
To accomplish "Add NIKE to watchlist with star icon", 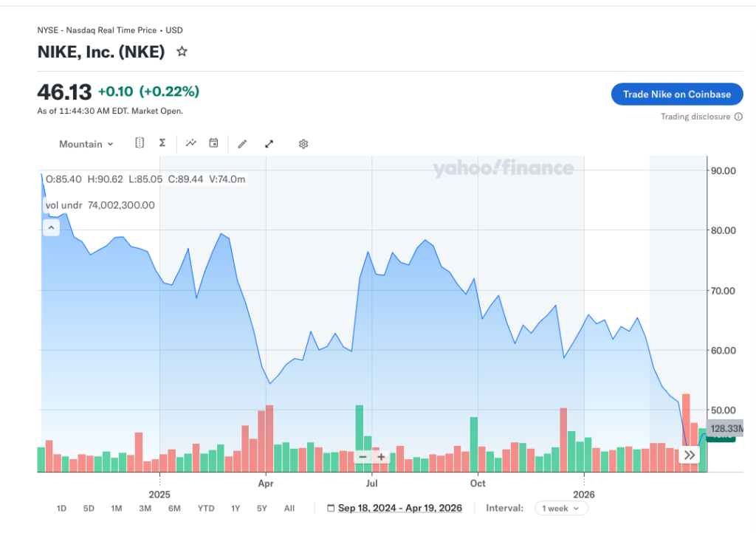I will point(182,52).
